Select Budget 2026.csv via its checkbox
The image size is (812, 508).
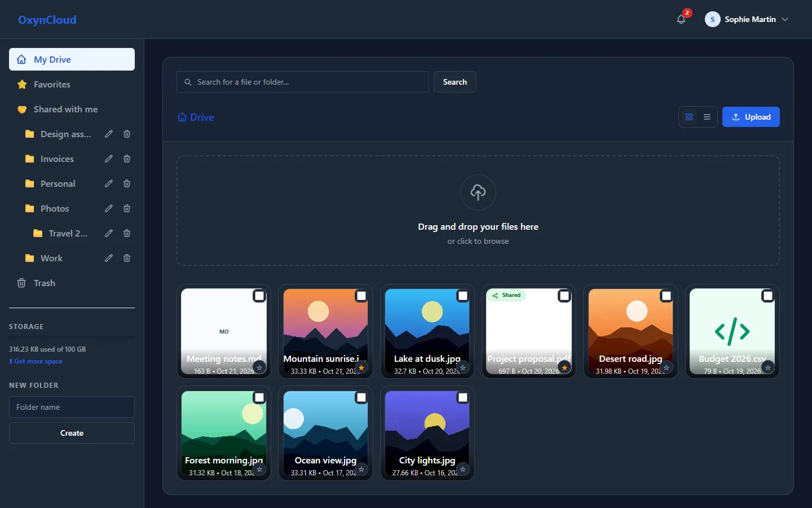click(767, 296)
